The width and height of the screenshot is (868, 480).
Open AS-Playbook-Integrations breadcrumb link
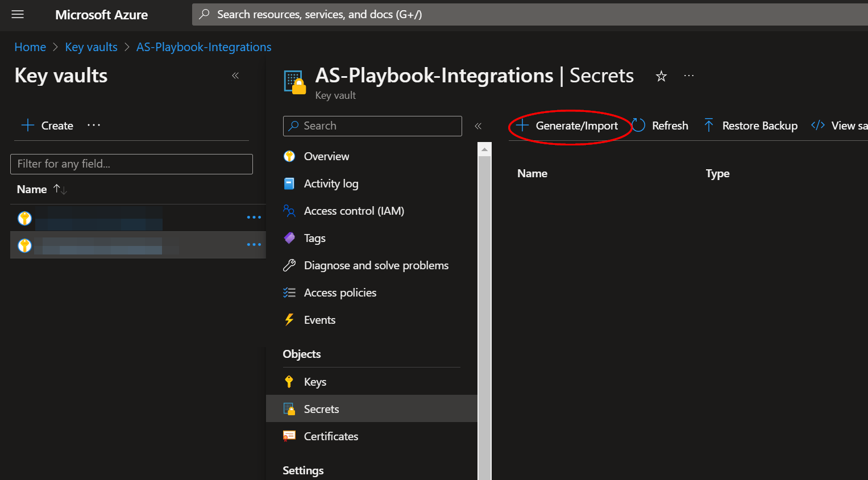point(203,47)
